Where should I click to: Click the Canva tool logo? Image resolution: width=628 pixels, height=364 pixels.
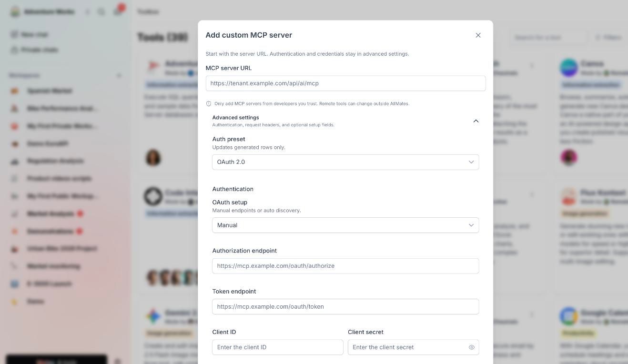[569, 68]
